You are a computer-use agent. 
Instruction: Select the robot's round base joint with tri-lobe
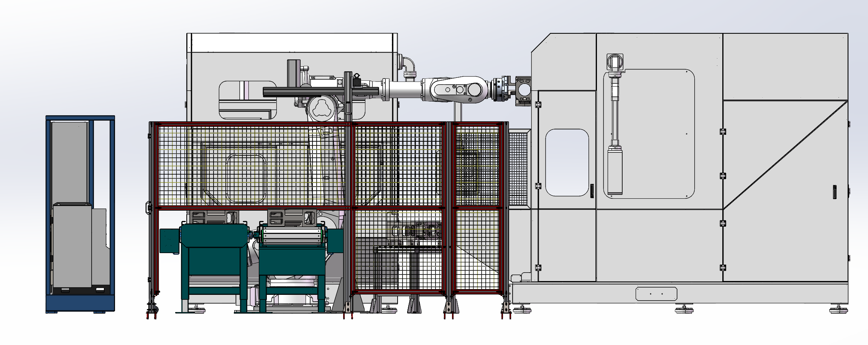coord(321,109)
